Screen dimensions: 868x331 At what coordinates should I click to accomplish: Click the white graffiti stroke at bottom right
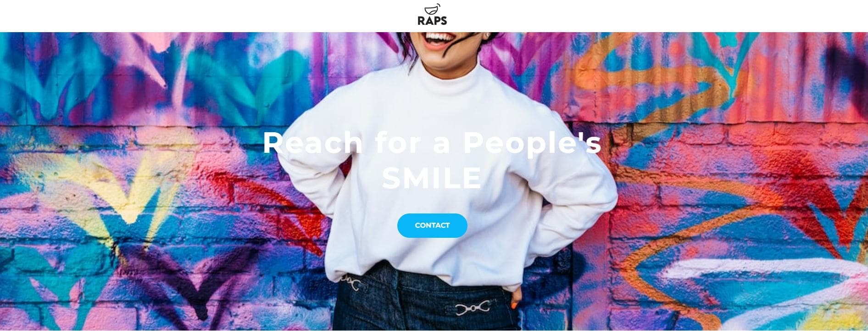(x=757, y=275)
